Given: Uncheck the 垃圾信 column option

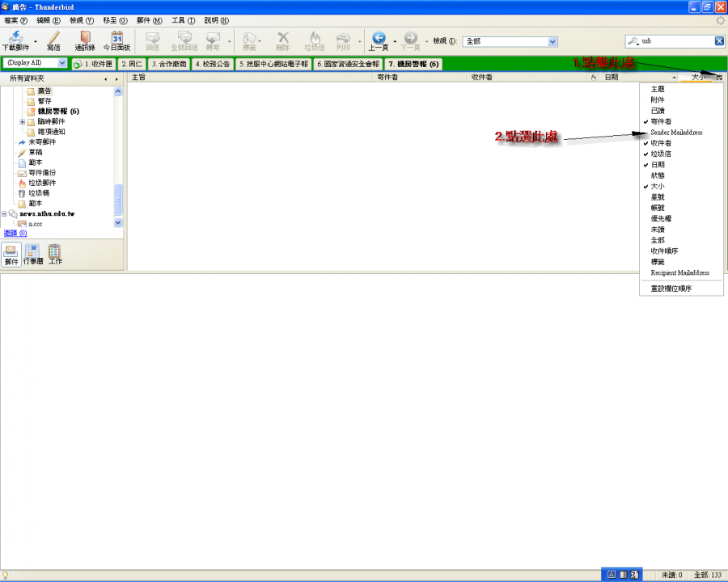Looking at the screenshot, I should click(661, 154).
